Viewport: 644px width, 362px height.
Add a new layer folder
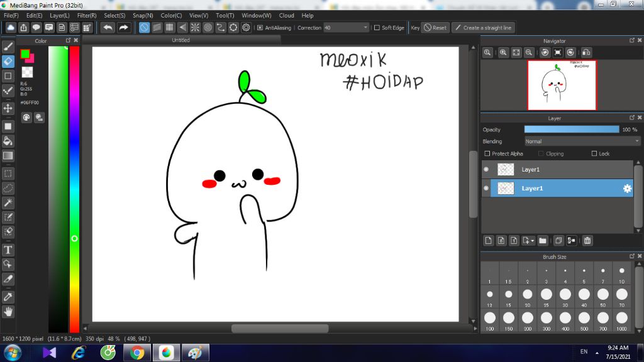543,241
